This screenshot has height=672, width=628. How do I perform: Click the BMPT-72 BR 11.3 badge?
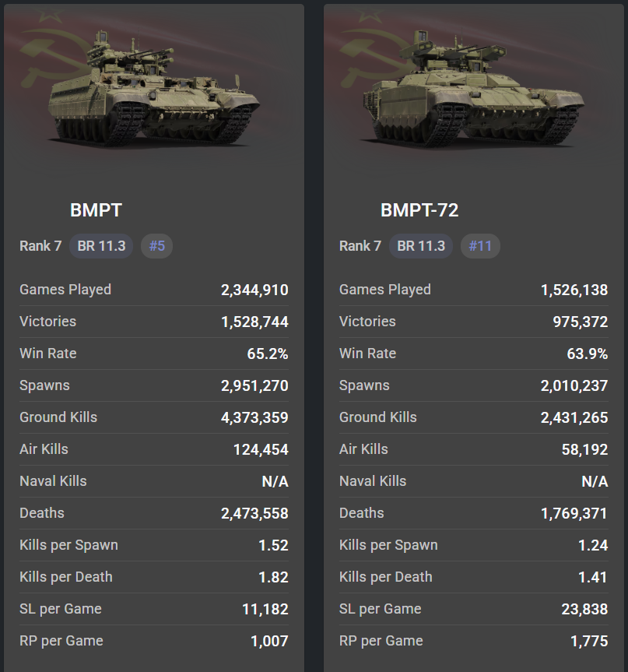click(421, 246)
